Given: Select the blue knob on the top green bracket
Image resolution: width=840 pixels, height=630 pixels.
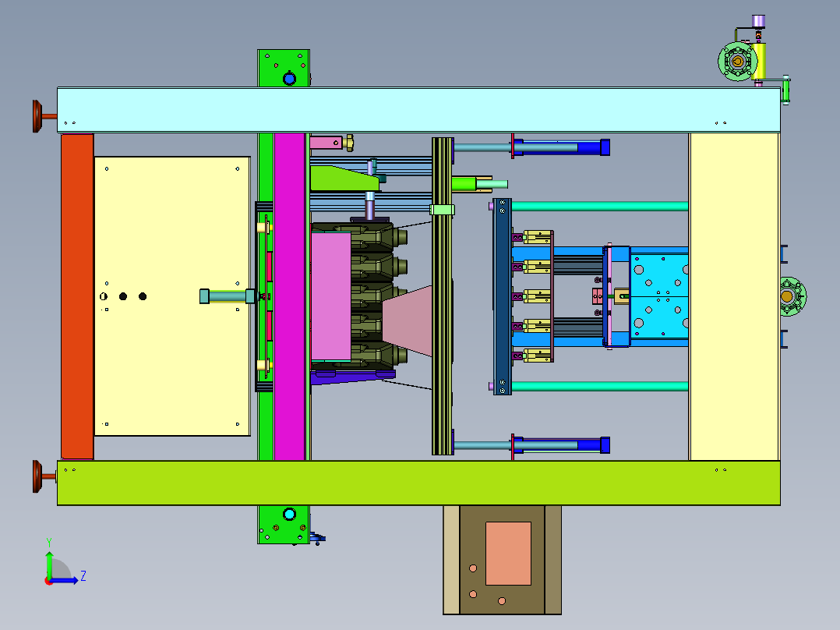Looking at the screenshot, I should (289, 80).
